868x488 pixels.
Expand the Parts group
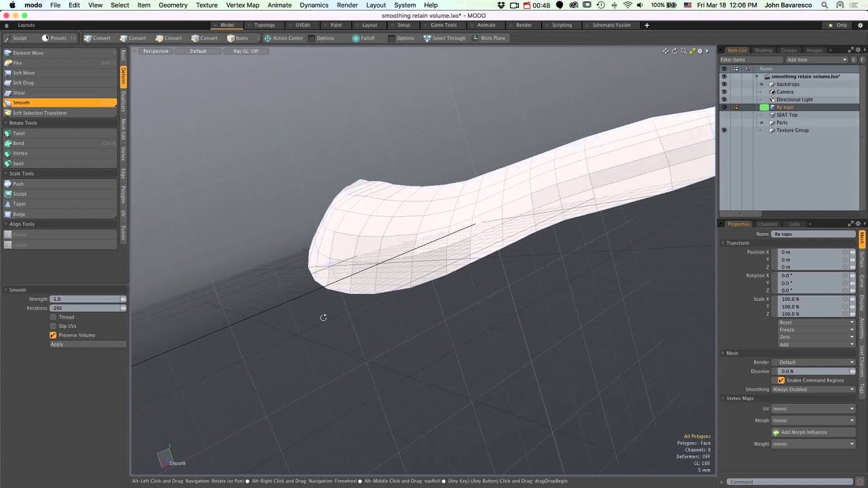pyautogui.click(x=762, y=123)
